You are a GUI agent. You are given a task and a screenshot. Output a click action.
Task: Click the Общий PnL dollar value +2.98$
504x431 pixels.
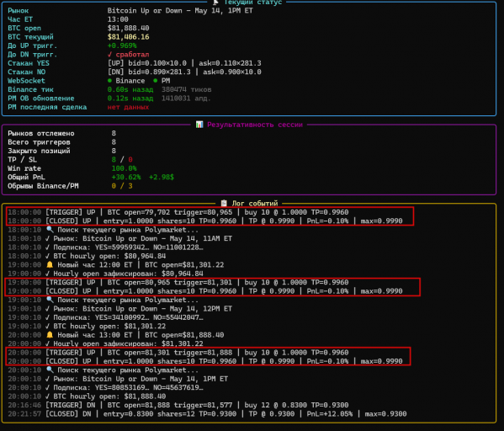[x=162, y=177]
